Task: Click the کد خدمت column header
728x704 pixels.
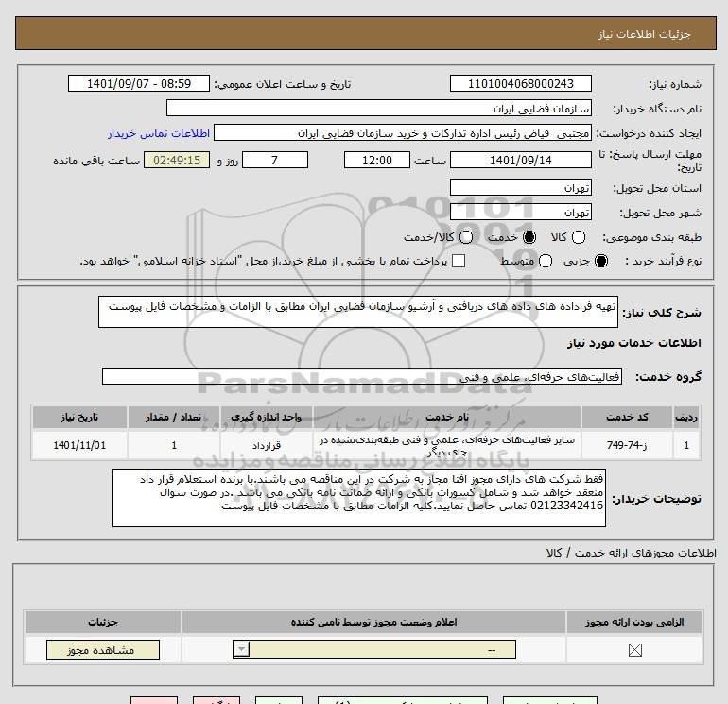Action: tap(626, 417)
